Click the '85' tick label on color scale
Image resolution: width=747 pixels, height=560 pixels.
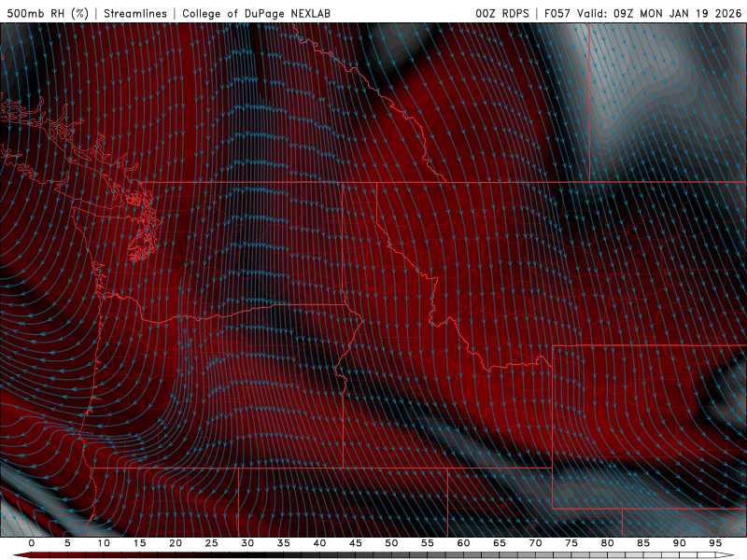point(643,543)
